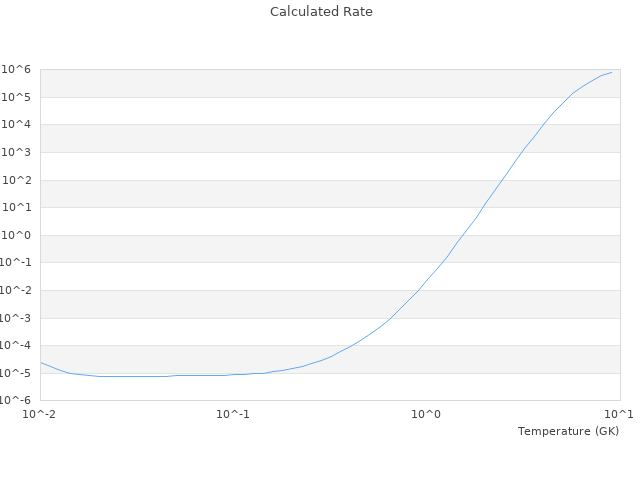Select the 10^6 y-axis tick label
Viewport: 640px width, 480px height.
pyautogui.click(x=19, y=69)
